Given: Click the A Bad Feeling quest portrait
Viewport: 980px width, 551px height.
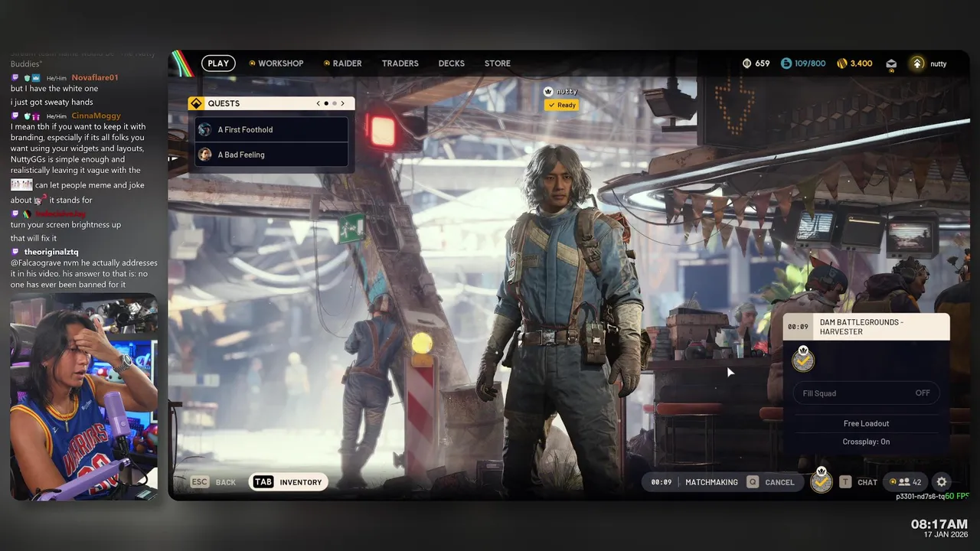Looking at the screenshot, I should pyautogui.click(x=205, y=155).
